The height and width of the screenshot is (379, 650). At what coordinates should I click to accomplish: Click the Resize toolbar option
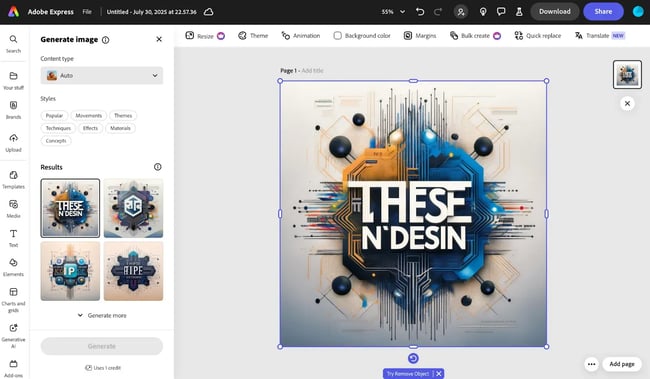pyautogui.click(x=205, y=36)
